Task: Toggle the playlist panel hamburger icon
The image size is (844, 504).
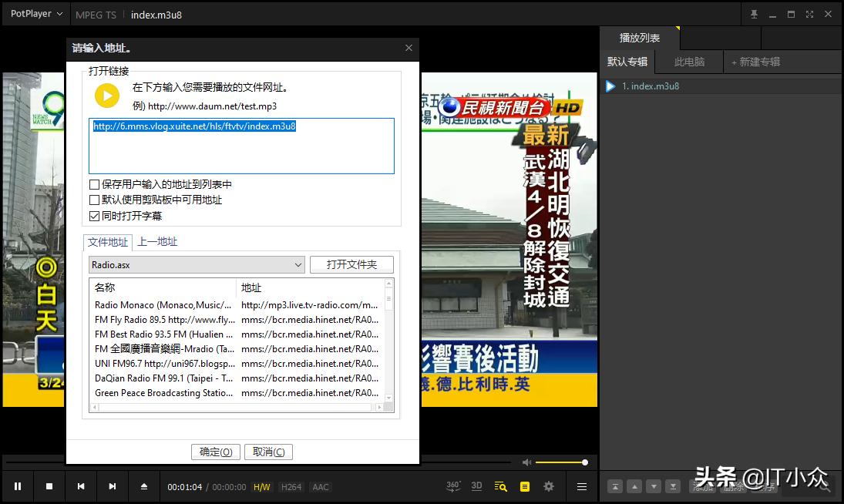Action: point(582,486)
